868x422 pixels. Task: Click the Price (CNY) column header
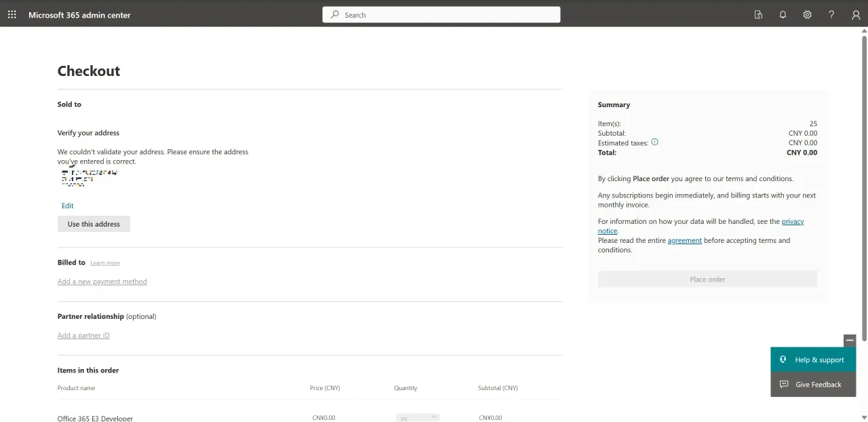[x=325, y=388]
